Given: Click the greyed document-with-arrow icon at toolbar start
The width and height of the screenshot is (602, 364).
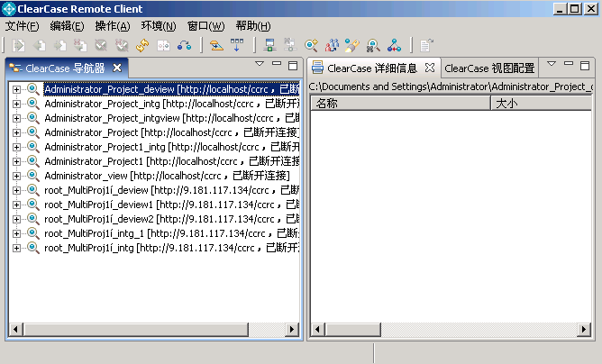Looking at the screenshot, I should click(x=18, y=45).
